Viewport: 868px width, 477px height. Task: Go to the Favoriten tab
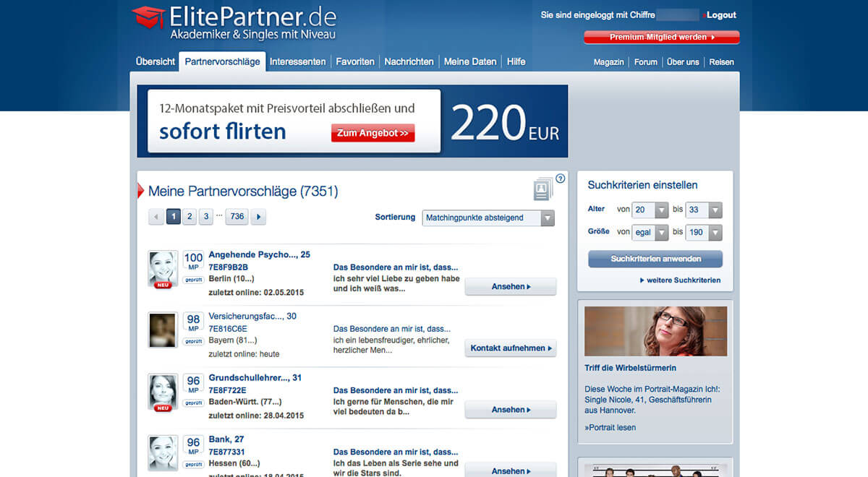click(355, 62)
